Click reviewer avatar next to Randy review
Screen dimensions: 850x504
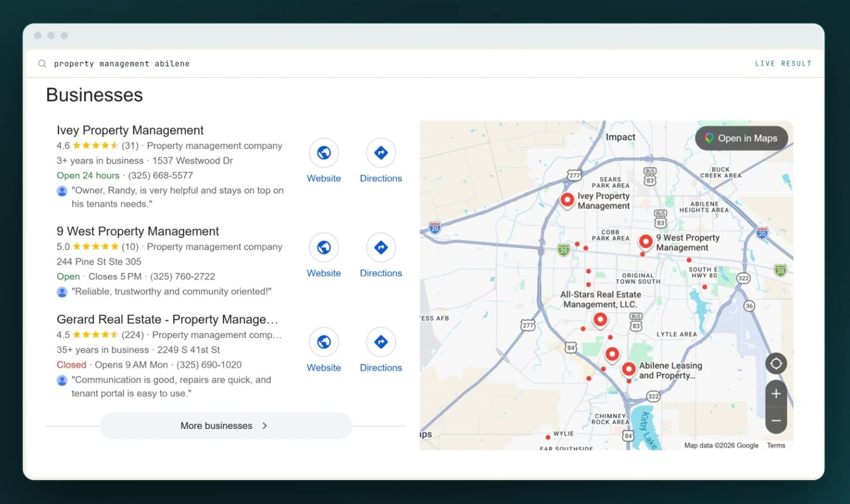click(62, 191)
